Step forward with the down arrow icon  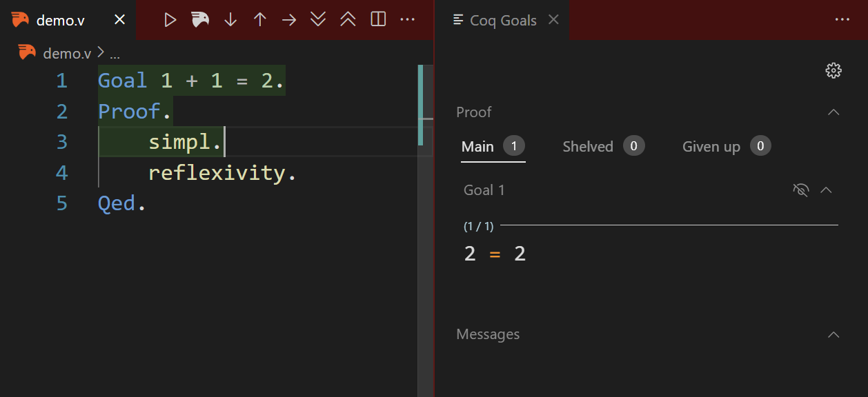(230, 20)
